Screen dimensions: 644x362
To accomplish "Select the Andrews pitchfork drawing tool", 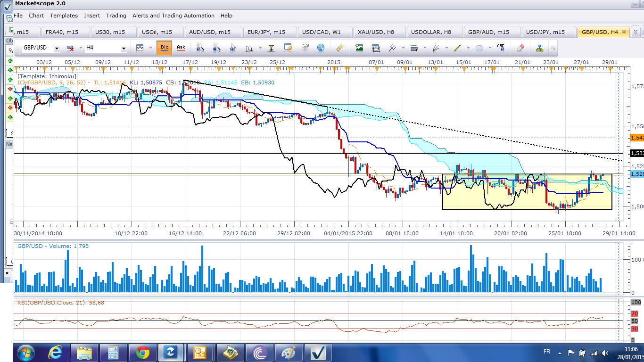I will click(392, 48).
